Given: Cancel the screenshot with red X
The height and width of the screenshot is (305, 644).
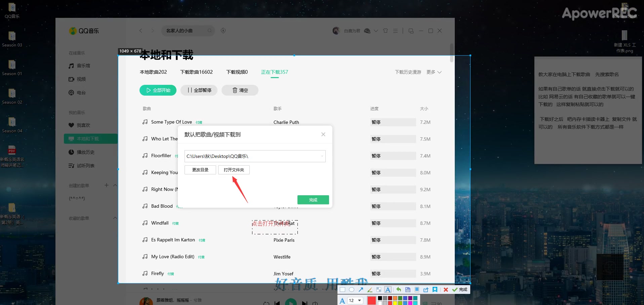Looking at the screenshot, I should (x=446, y=290).
